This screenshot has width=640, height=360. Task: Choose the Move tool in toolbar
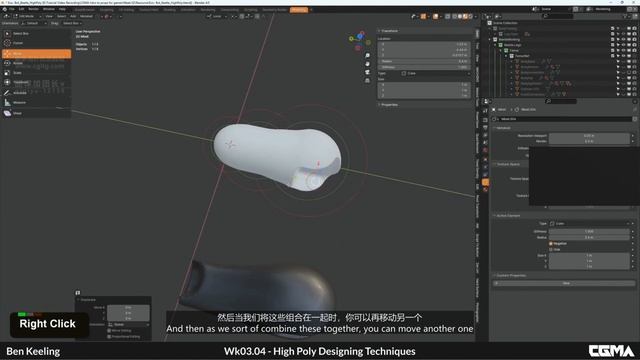click(x=36, y=53)
